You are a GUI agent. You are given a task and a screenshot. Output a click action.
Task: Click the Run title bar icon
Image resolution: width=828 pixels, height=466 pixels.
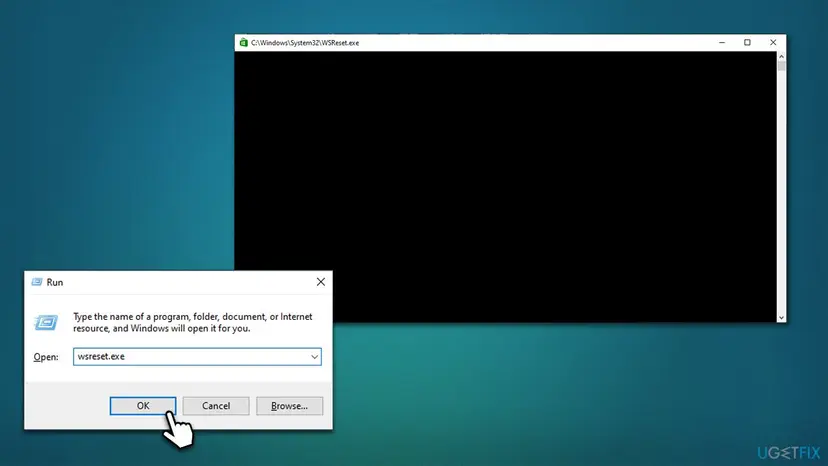point(36,282)
